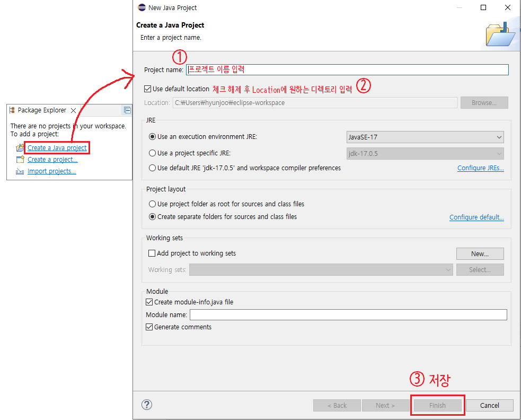The width and height of the screenshot is (521, 420).
Task: Uncheck Use default location
Action: 147,89
